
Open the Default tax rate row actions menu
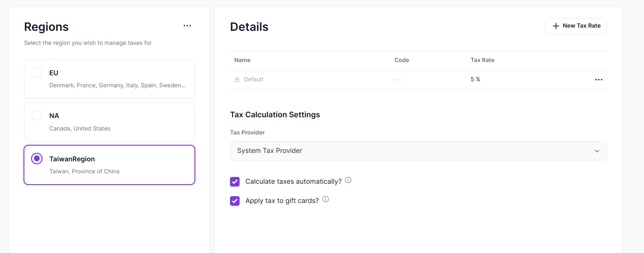click(598, 80)
